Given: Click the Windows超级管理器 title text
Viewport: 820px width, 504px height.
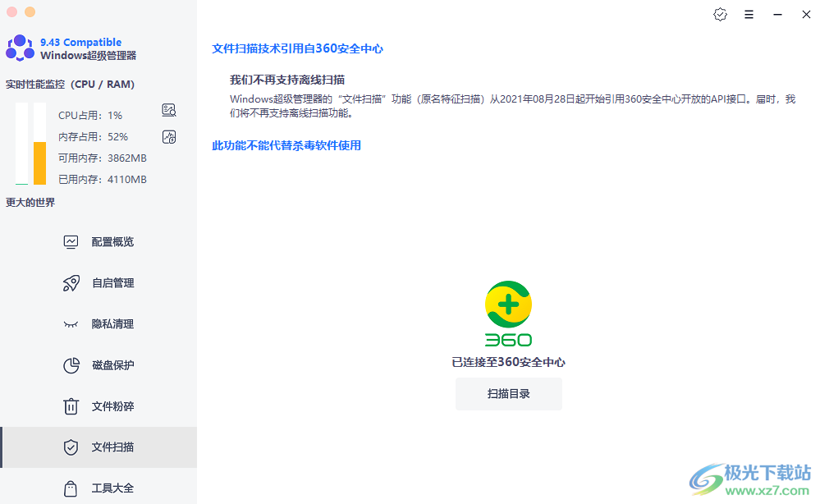Looking at the screenshot, I should click(89, 56).
